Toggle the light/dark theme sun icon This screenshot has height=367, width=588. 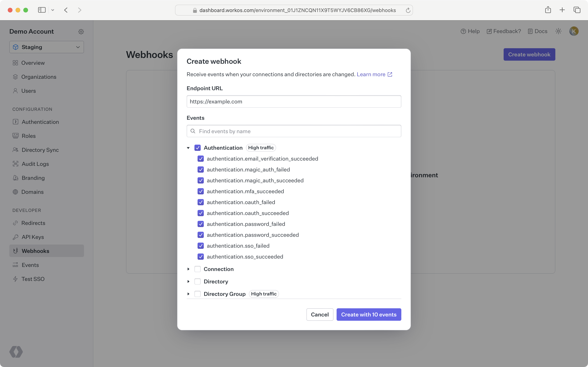(x=558, y=31)
